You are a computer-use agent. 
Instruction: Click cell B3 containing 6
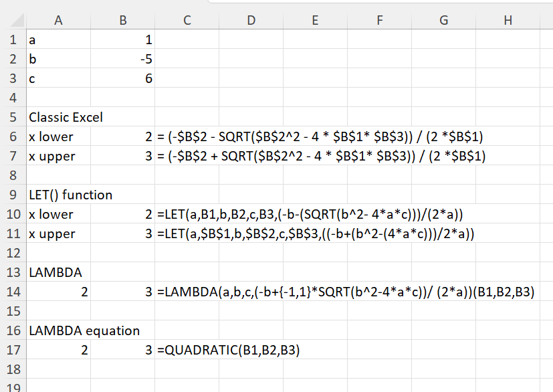point(123,79)
